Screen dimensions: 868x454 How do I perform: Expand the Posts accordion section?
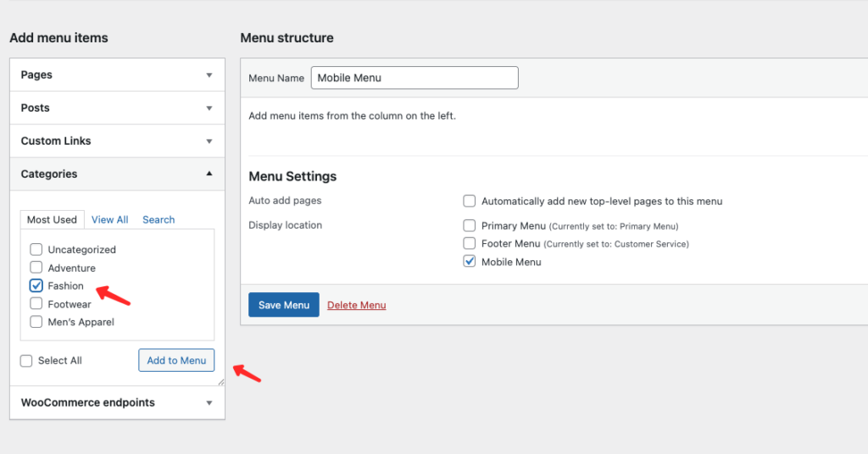117,108
